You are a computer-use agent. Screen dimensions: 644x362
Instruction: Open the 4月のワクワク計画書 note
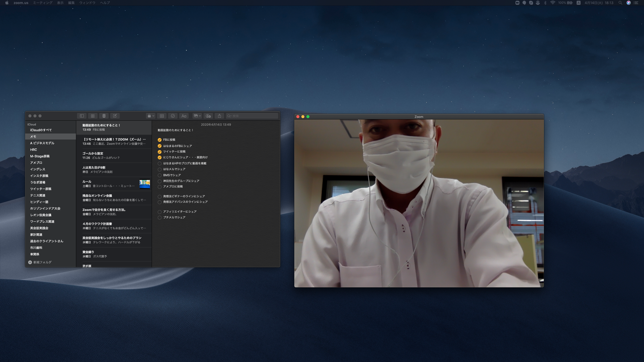[x=114, y=226]
